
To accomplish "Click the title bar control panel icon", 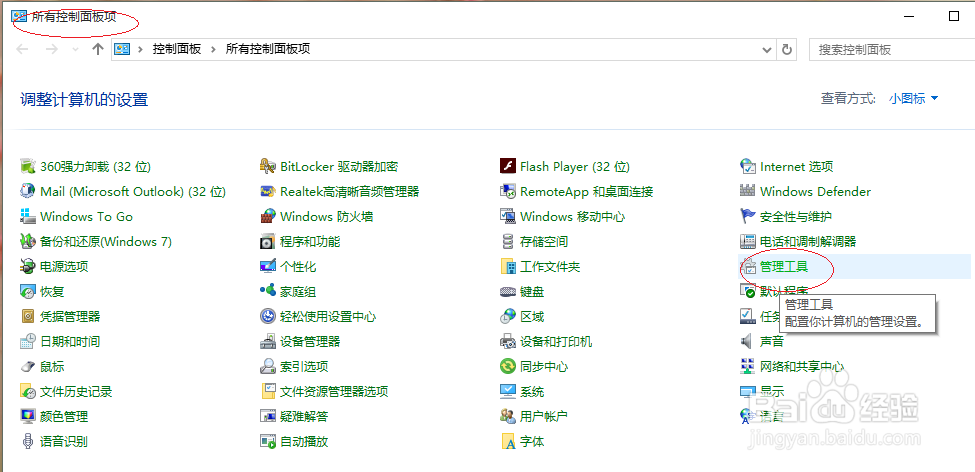I will coord(19,16).
